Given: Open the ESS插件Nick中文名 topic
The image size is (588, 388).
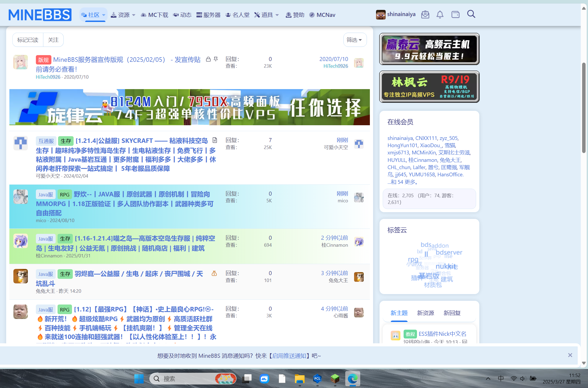Looking at the screenshot, I should pos(442,334).
